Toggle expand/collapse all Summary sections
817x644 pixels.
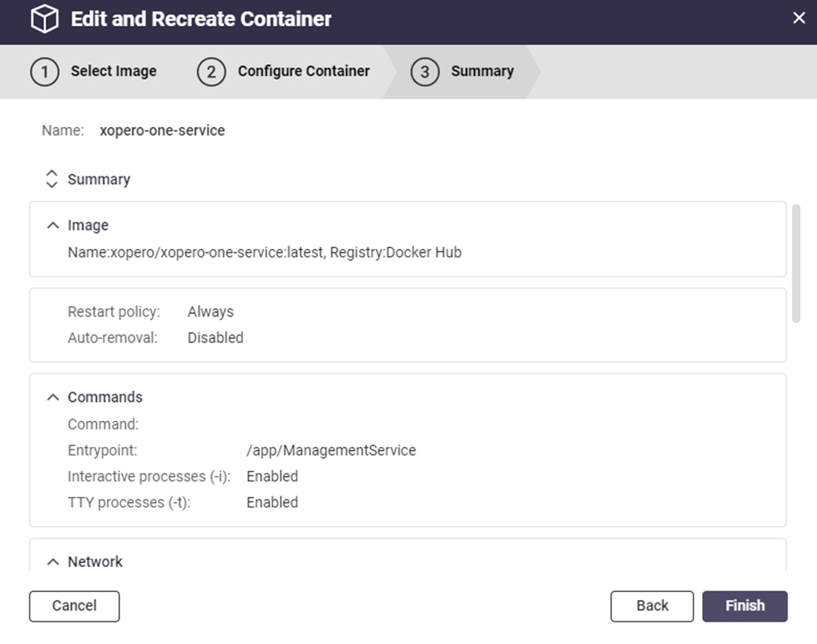click(x=51, y=180)
